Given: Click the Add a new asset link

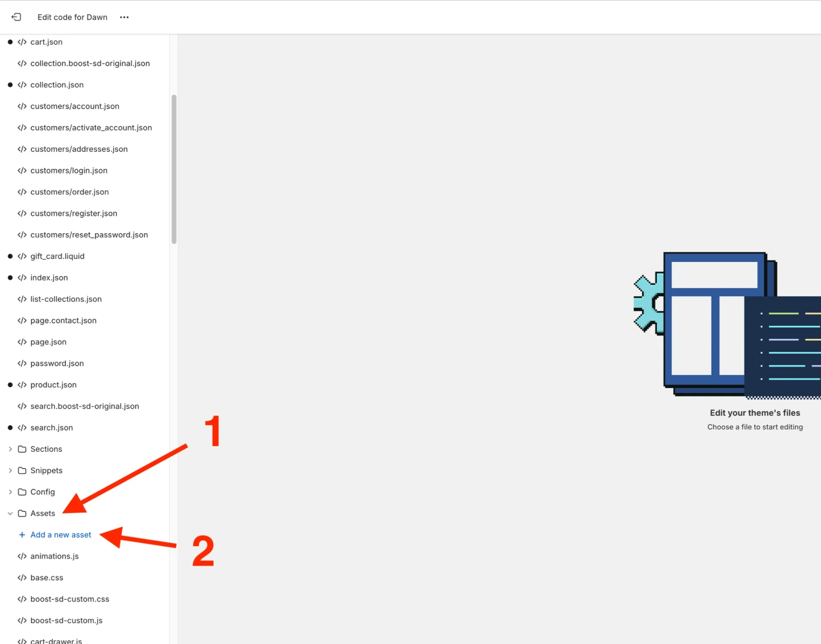Looking at the screenshot, I should coord(61,535).
